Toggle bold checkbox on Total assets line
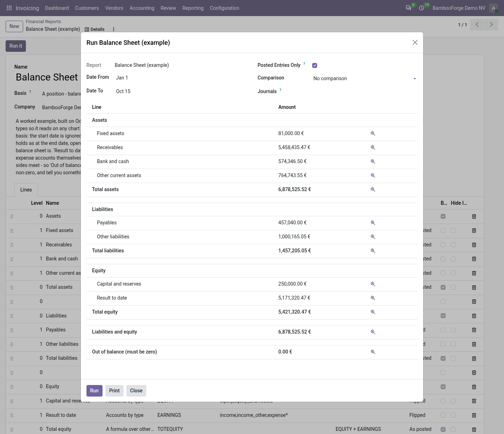This screenshot has width=504, height=434. tap(443, 287)
